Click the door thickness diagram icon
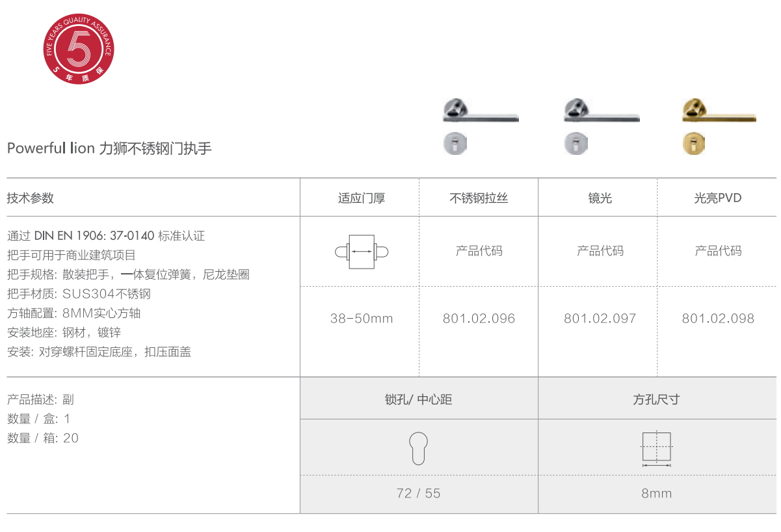The height and width of the screenshot is (532, 781). (x=362, y=251)
